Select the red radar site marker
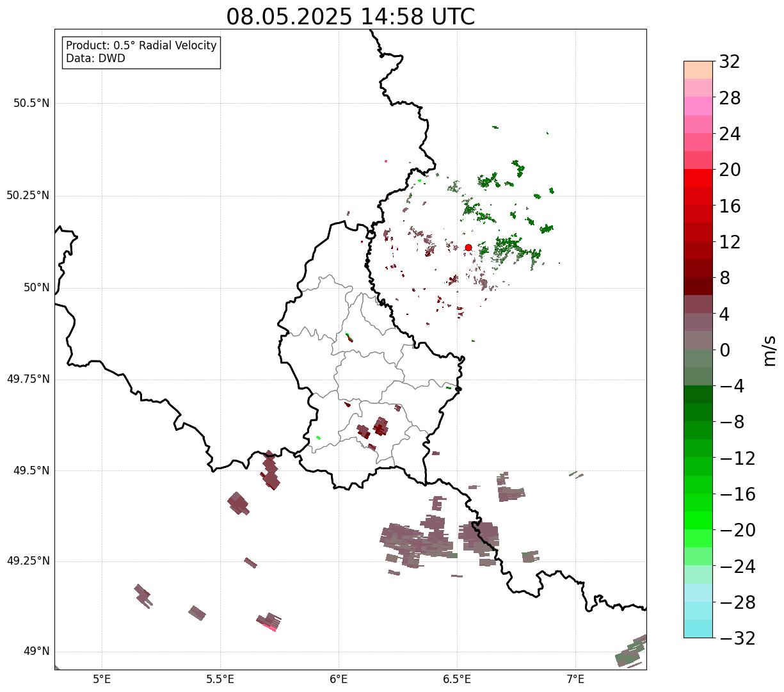 coord(468,248)
